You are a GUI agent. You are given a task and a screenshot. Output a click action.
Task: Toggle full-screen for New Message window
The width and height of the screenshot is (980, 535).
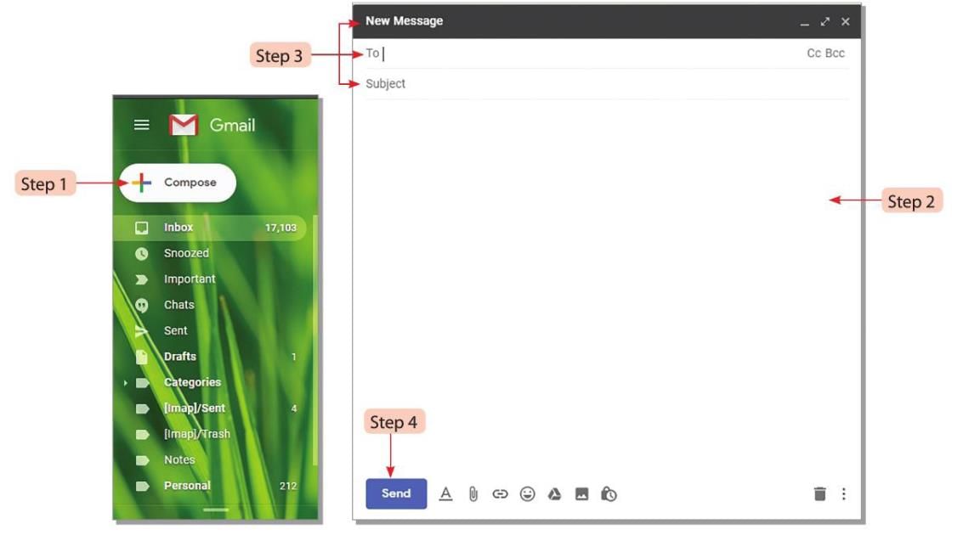825,22
